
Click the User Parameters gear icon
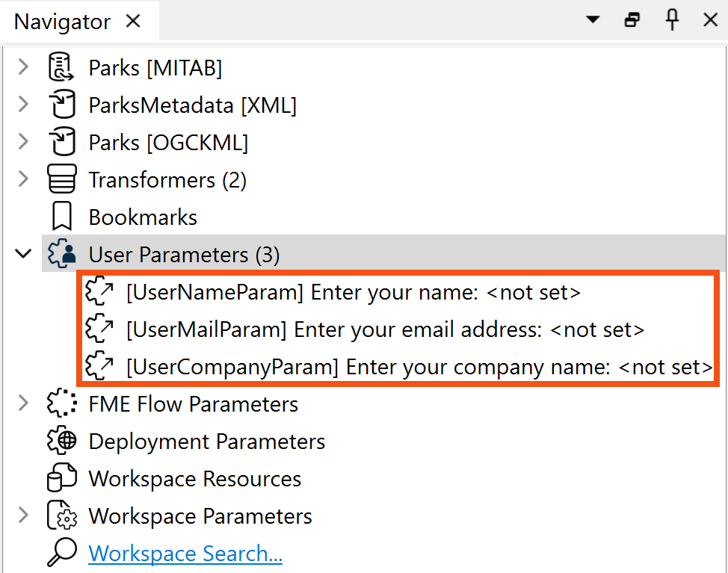coord(61,253)
